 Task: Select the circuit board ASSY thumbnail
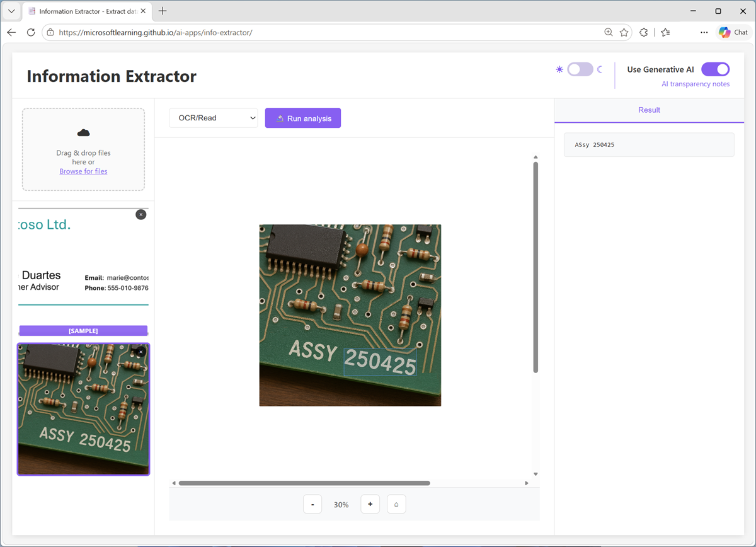pyautogui.click(x=83, y=409)
